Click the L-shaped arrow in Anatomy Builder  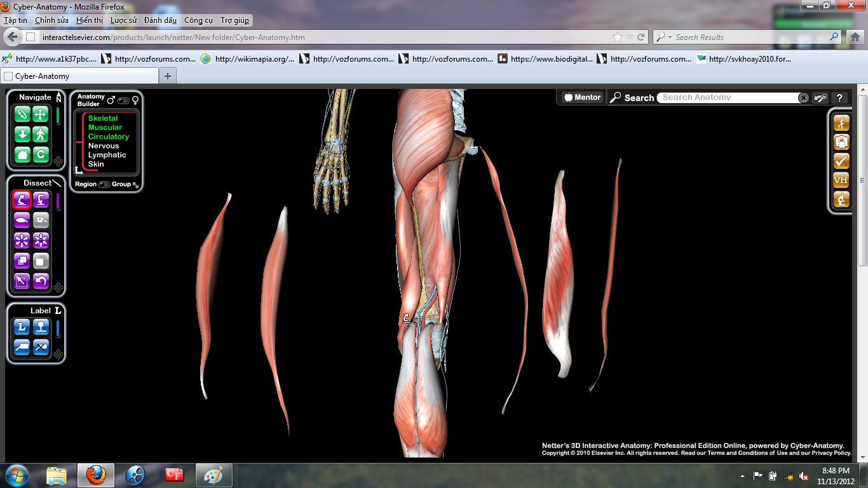[79, 170]
